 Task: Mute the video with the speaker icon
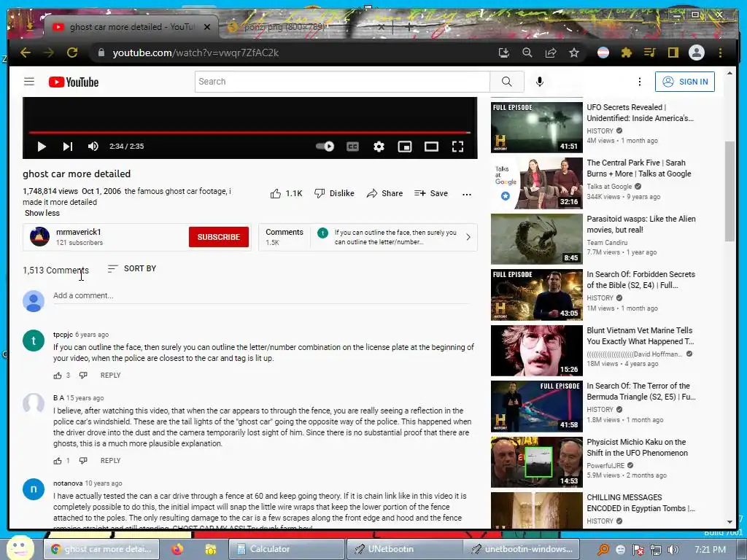pos(93,146)
